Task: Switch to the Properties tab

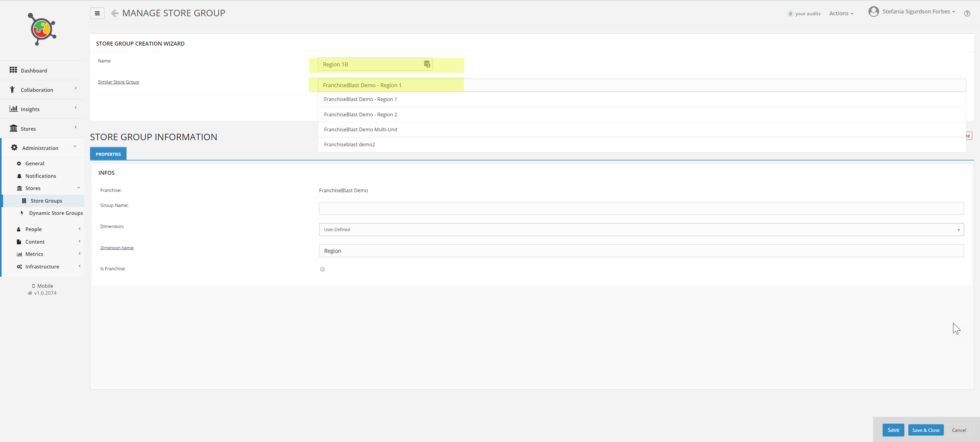Action: coord(108,154)
